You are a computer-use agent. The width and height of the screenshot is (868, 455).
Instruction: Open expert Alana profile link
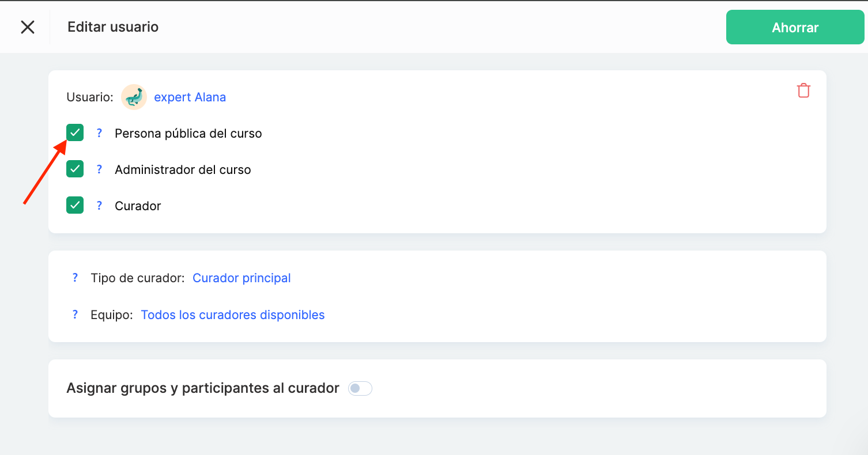click(x=190, y=97)
